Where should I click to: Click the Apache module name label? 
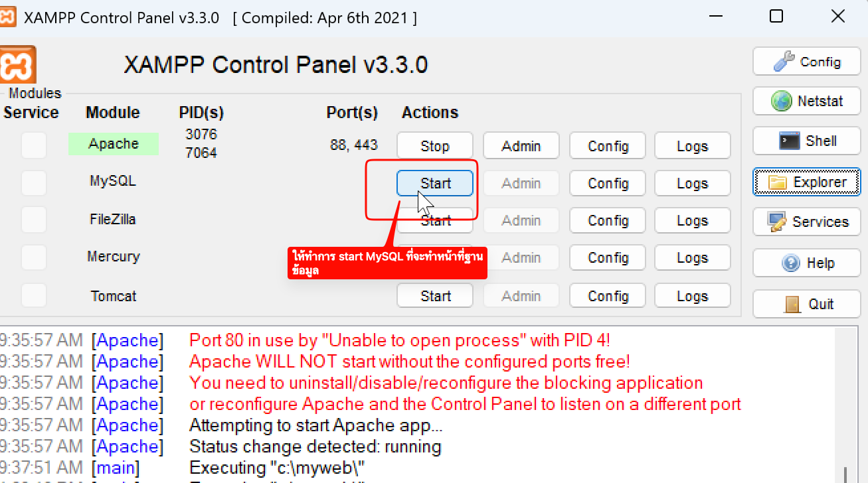point(114,144)
